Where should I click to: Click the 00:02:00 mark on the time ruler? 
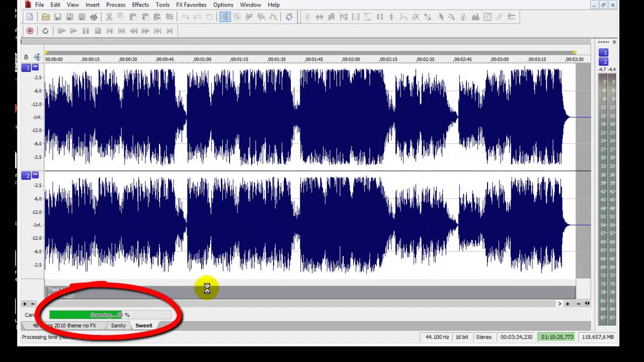tap(351, 59)
